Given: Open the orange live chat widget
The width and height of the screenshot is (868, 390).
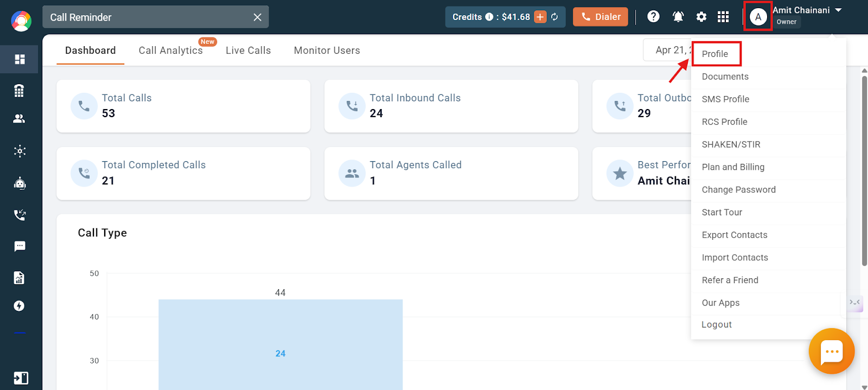Looking at the screenshot, I should (832, 351).
